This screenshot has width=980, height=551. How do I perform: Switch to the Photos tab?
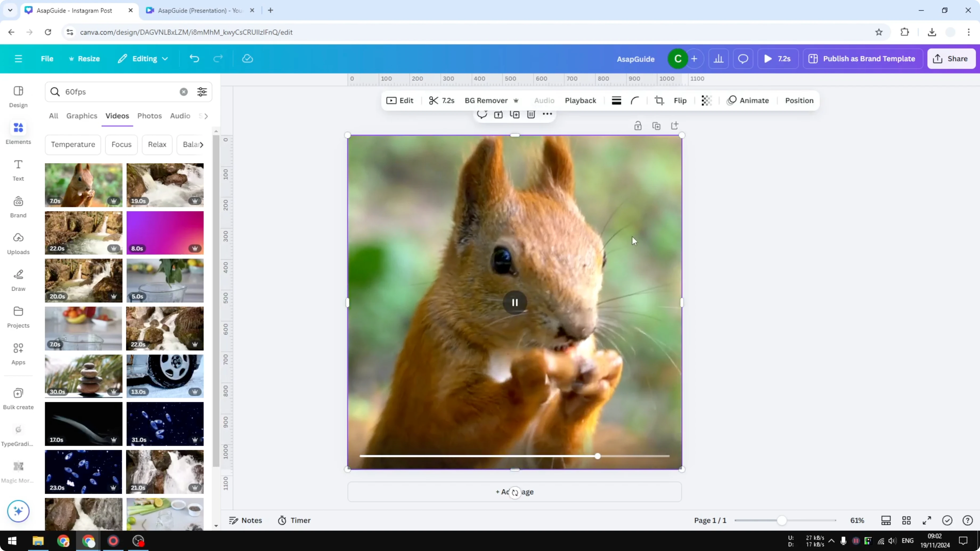point(149,116)
